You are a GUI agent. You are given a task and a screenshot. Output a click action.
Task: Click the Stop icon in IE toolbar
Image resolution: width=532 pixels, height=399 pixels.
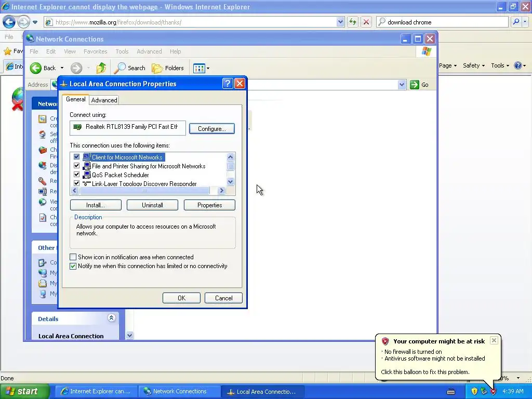(366, 22)
